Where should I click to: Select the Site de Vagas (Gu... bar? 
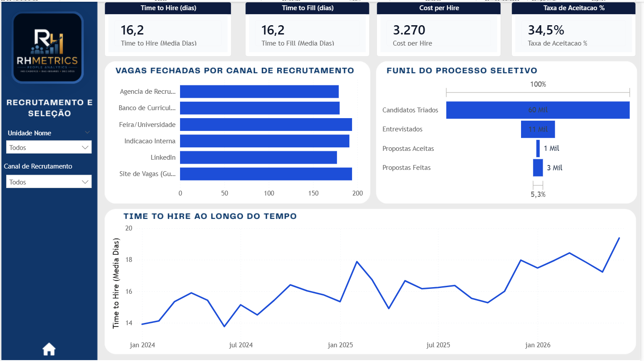click(x=266, y=173)
